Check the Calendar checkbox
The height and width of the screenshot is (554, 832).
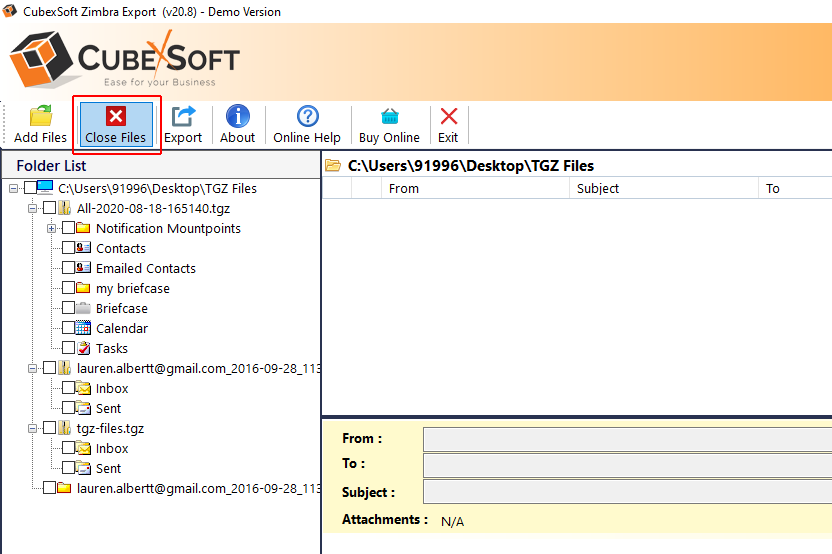(68, 328)
